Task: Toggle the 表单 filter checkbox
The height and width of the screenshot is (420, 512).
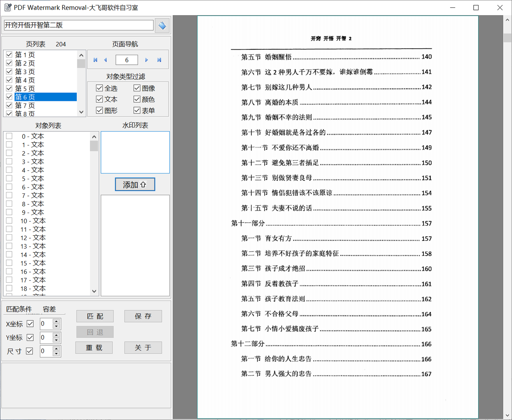Action: click(137, 110)
